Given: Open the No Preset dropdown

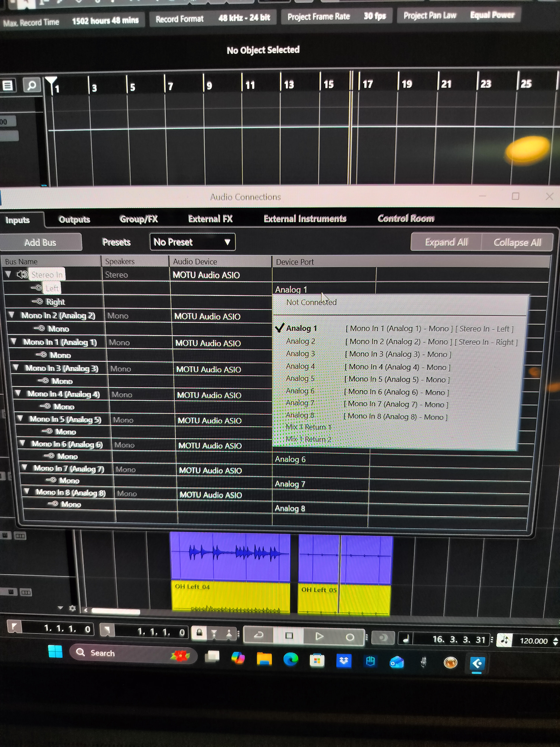Looking at the screenshot, I should 192,242.
